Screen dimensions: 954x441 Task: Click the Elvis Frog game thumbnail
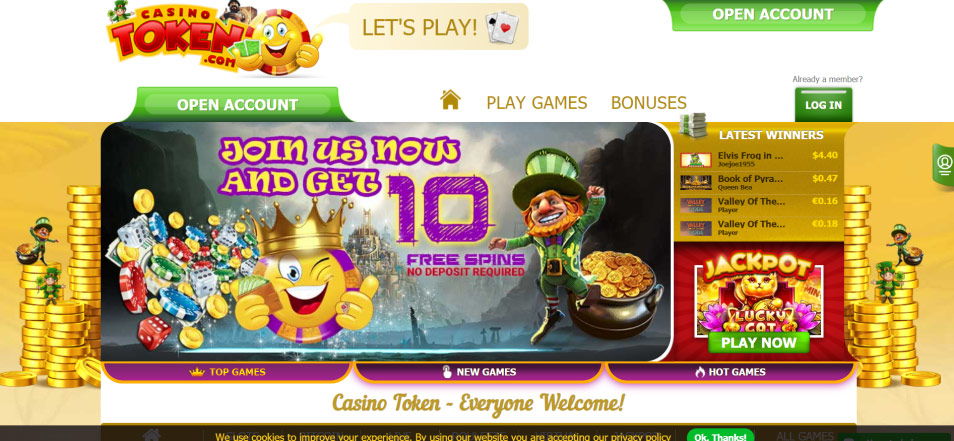pos(695,160)
